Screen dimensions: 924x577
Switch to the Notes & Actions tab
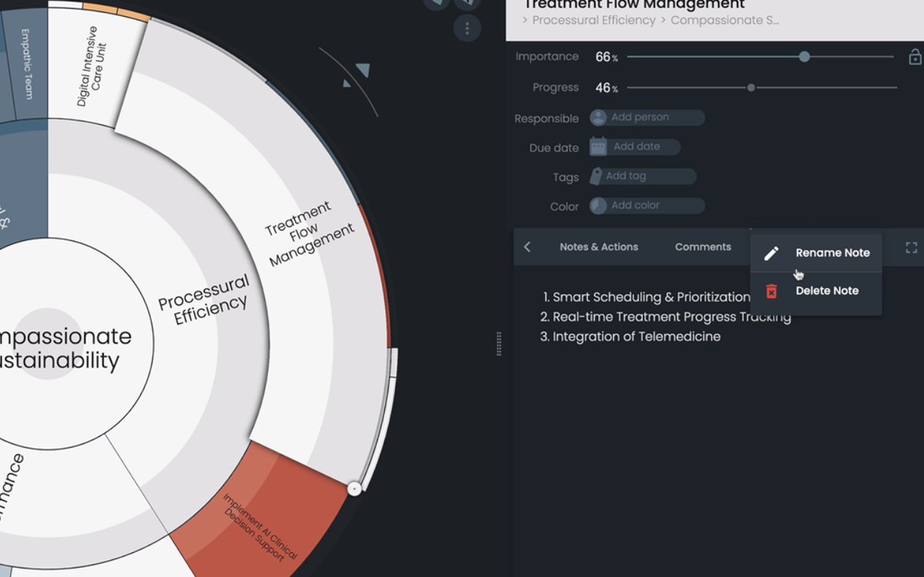[599, 247]
